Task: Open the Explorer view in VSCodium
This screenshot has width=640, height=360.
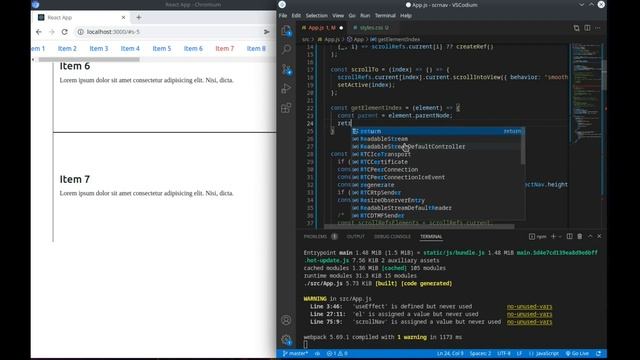Action: click(287, 31)
